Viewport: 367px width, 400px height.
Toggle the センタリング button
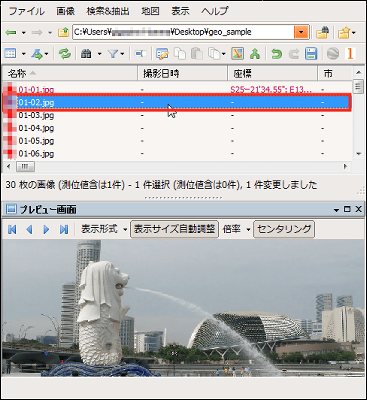(x=284, y=229)
